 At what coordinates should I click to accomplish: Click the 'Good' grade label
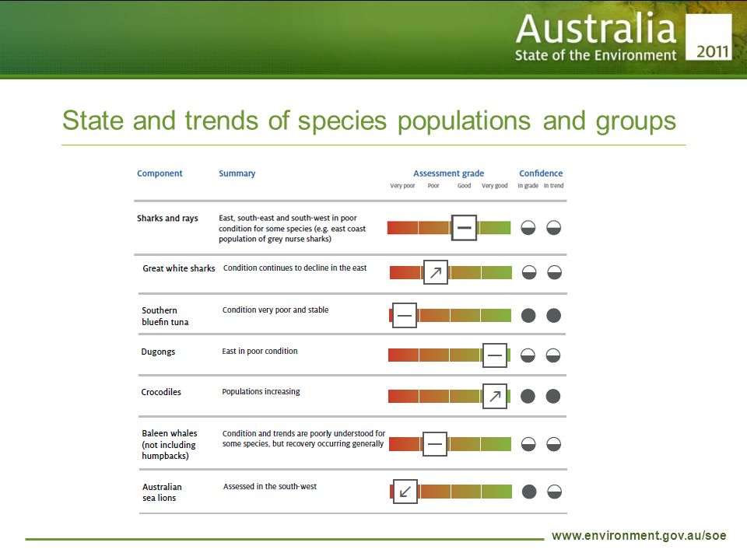(x=464, y=186)
